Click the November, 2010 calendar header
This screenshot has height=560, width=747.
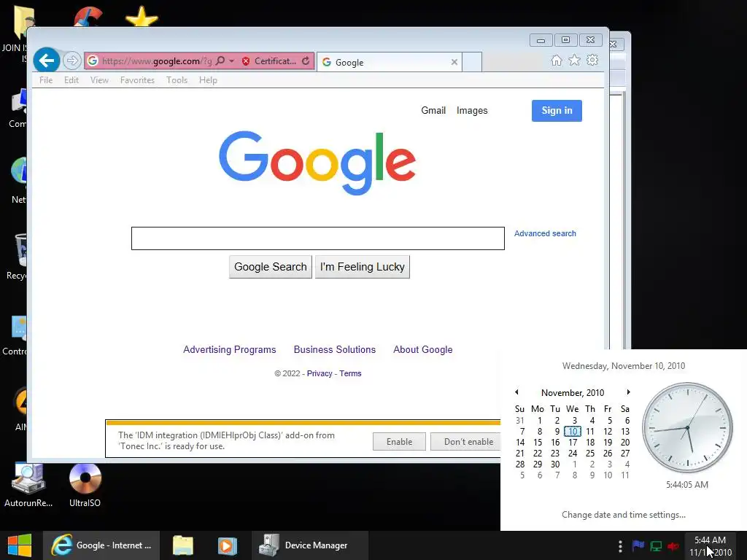tap(573, 392)
